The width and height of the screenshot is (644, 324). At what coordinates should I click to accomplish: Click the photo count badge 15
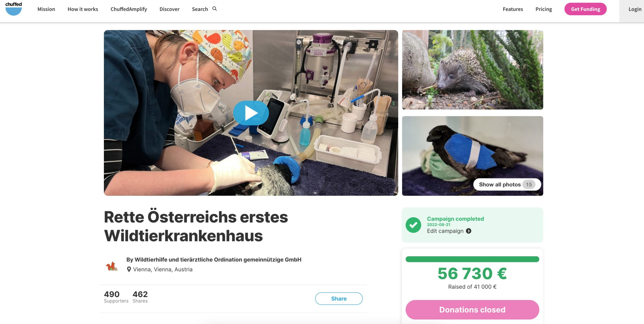(529, 184)
